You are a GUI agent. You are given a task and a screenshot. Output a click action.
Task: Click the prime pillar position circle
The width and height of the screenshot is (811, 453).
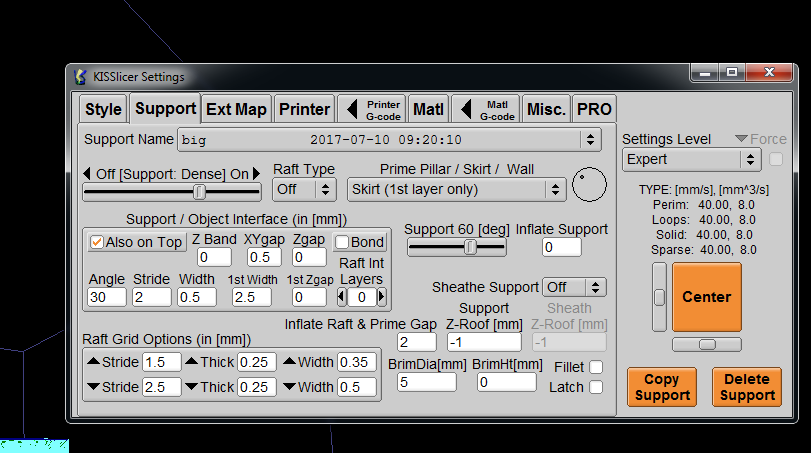pyautogui.click(x=589, y=185)
